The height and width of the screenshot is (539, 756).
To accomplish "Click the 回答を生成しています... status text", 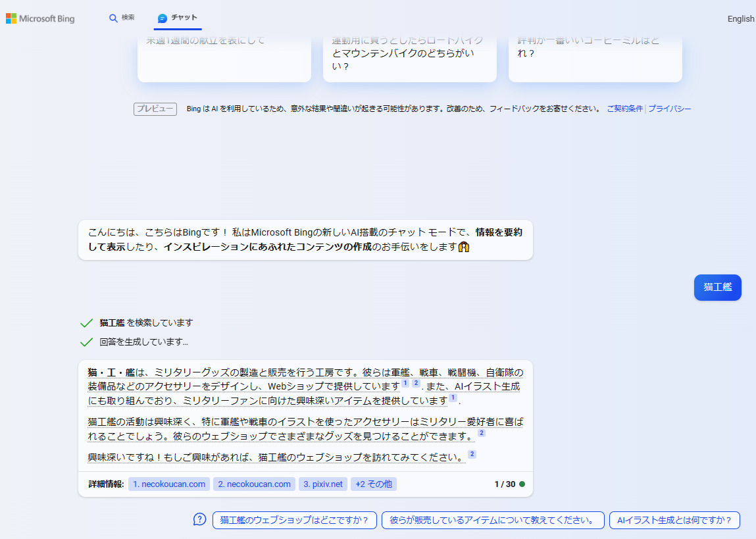I will (143, 342).
